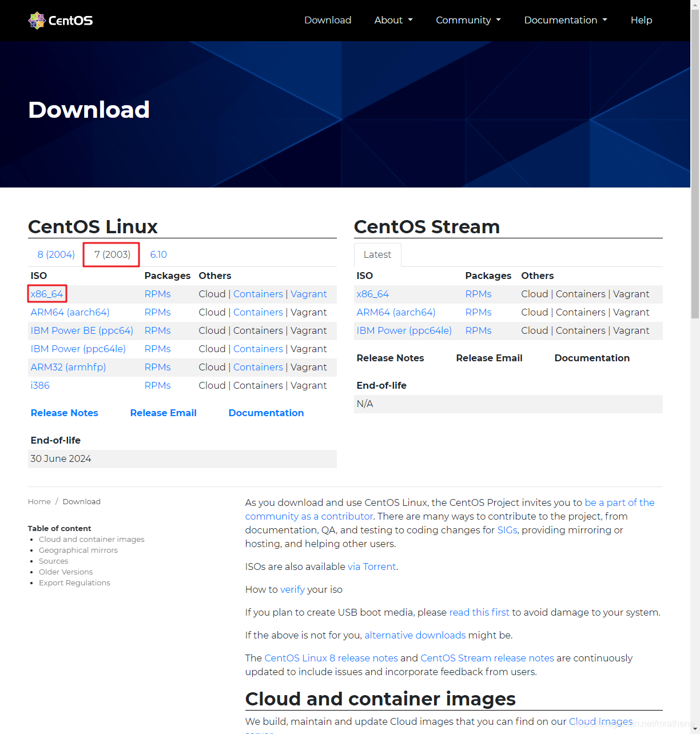
Task: Click CentOS Stream Release Notes heading
Action: click(390, 358)
